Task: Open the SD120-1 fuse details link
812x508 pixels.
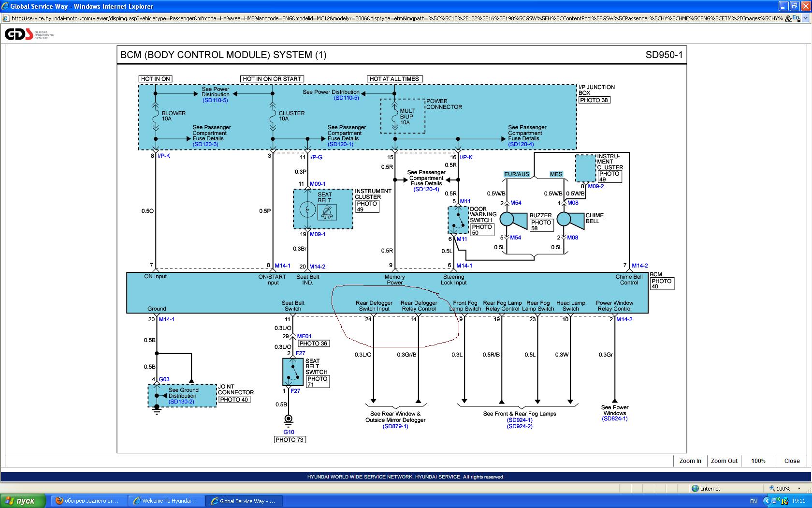Action: pos(340,144)
